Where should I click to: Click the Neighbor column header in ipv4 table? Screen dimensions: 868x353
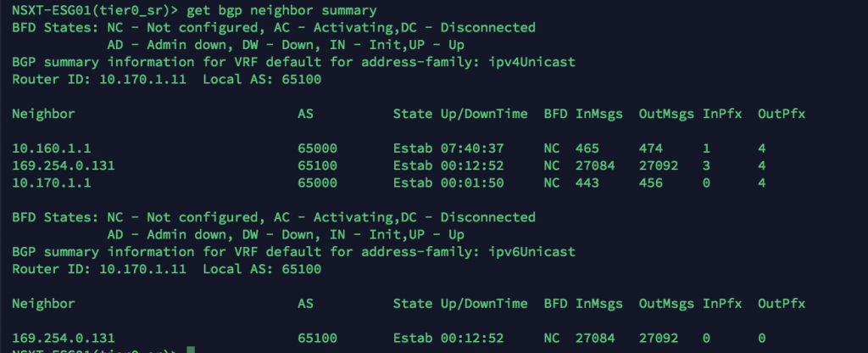43,115
